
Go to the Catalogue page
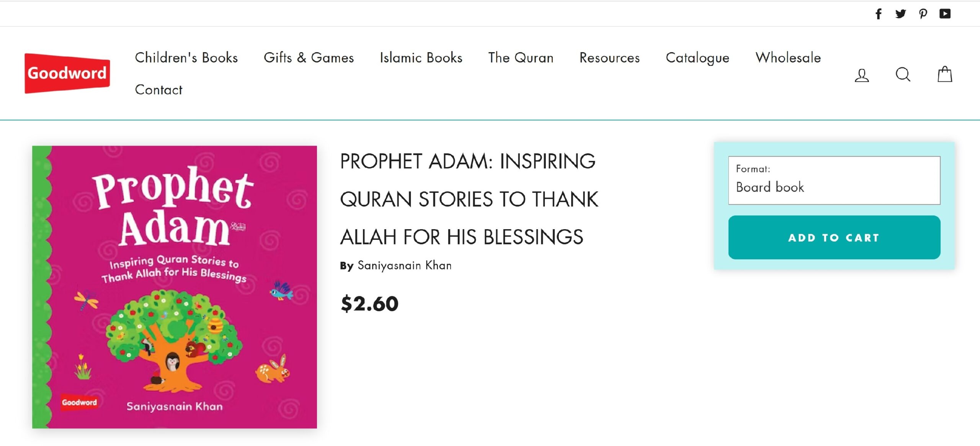tap(697, 58)
